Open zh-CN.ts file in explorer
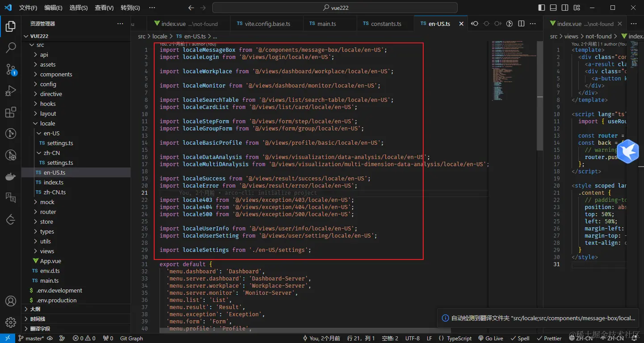Screen dimensions: 644x343 click(76, 192)
